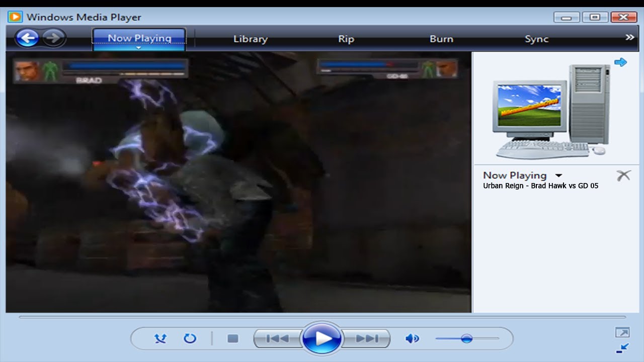Viewport: 644px width, 362px height.
Task: Expand the arrow under Now Playing tab
Action: (x=139, y=48)
